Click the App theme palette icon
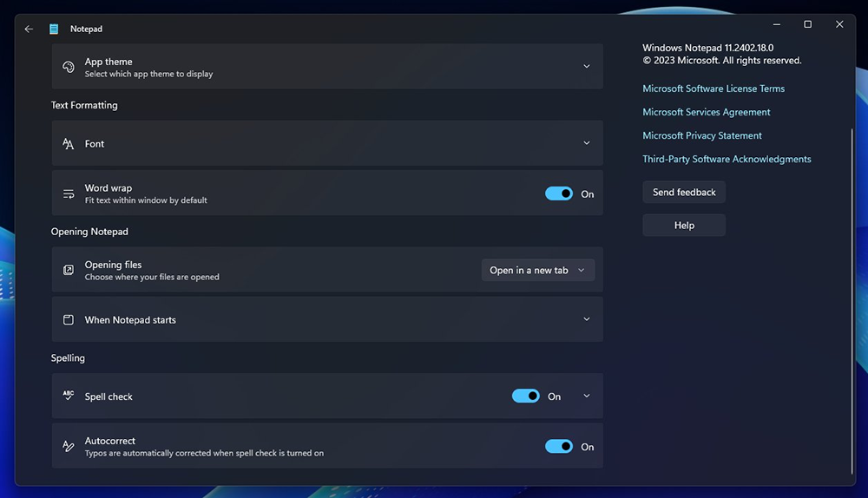Viewport: 868px width, 498px height. (x=69, y=67)
